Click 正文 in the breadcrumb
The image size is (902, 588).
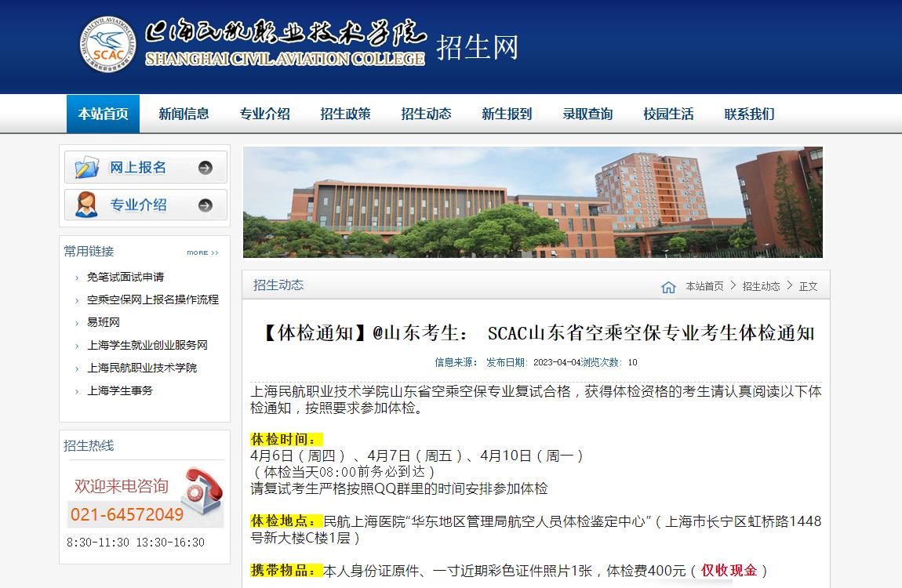808,286
